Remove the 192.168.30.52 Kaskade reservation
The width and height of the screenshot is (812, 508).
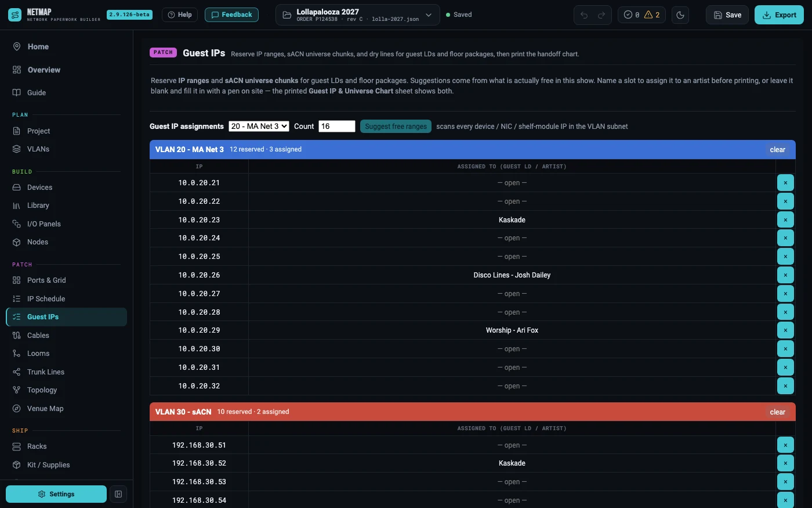tap(785, 463)
